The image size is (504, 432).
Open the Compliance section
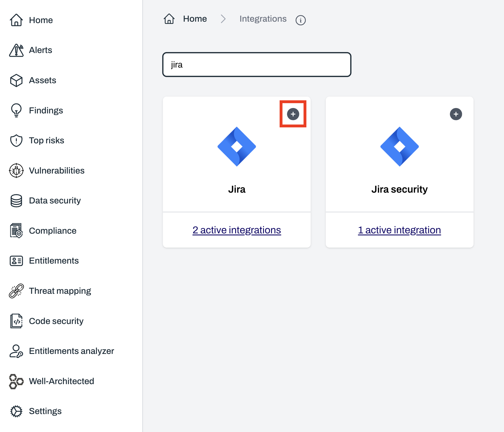(x=53, y=231)
